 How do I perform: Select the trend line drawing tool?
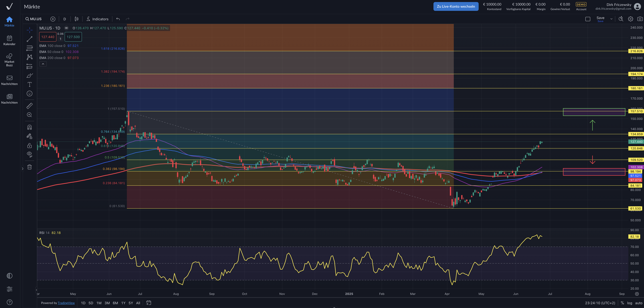click(x=30, y=39)
